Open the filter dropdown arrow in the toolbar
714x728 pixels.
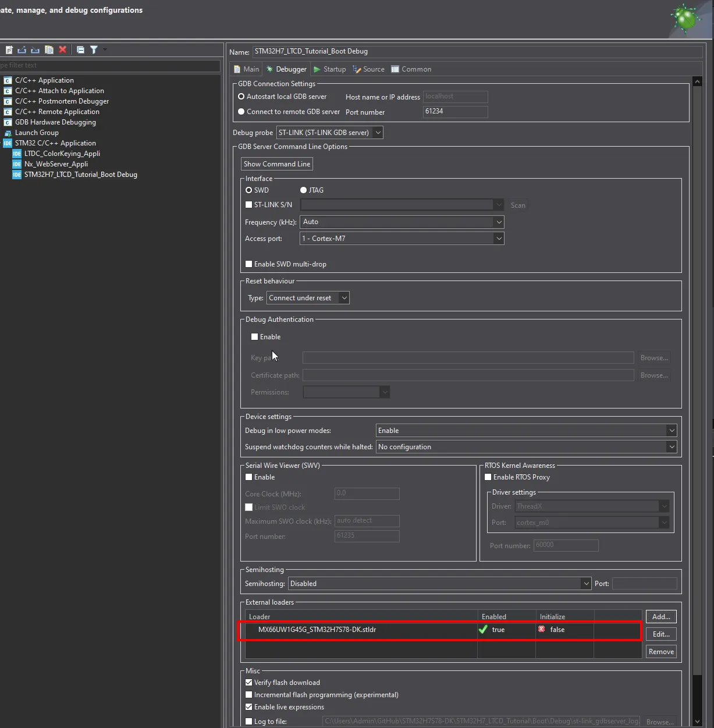(105, 49)
